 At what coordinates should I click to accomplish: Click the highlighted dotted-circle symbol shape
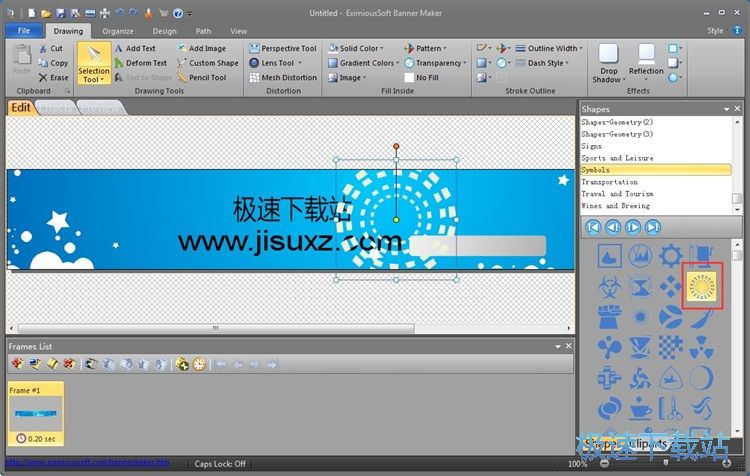[x=701, y=286]
